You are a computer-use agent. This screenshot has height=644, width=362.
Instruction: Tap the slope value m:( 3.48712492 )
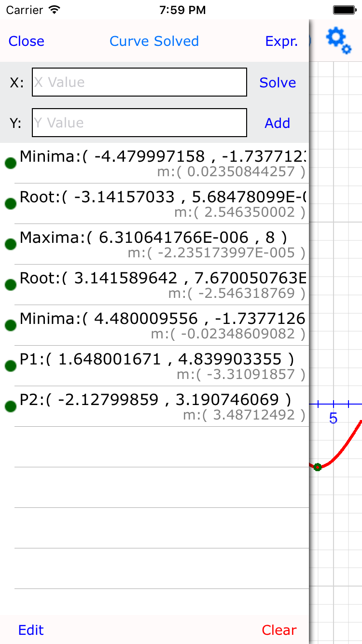pyautogui.click(x=244, y=415)
